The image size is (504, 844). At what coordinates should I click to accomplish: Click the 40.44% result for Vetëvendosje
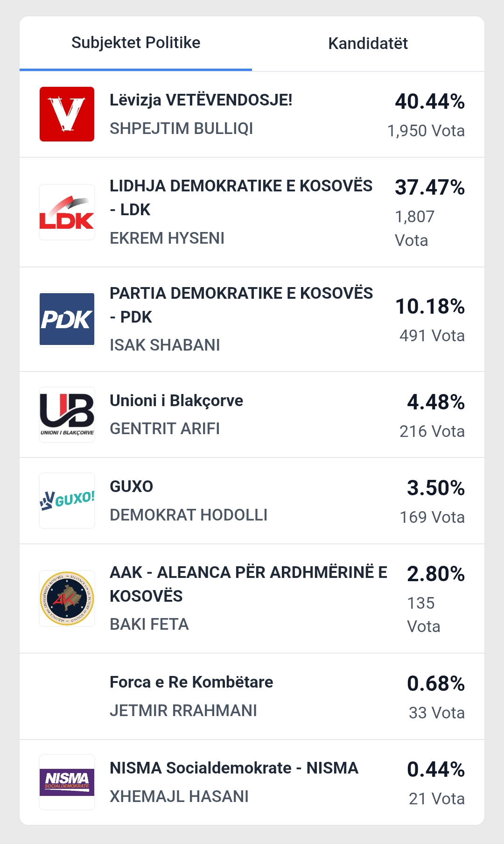click(x=429, y=101)
